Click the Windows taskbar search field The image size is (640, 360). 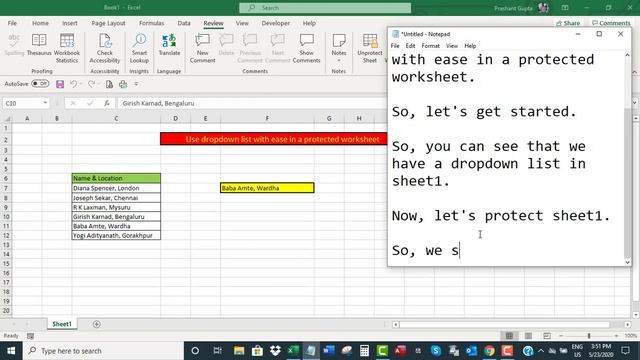pyautogui.click(x=103, y=351)
